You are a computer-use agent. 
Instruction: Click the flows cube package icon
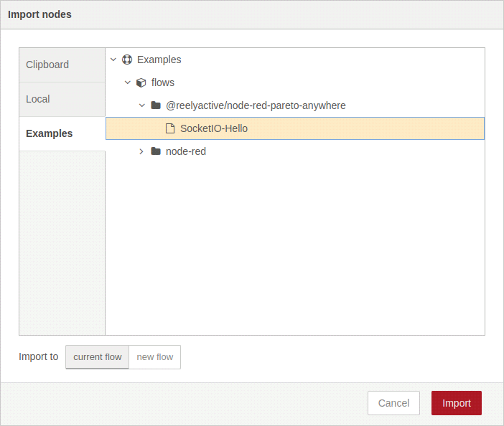(x=141, y=82)
